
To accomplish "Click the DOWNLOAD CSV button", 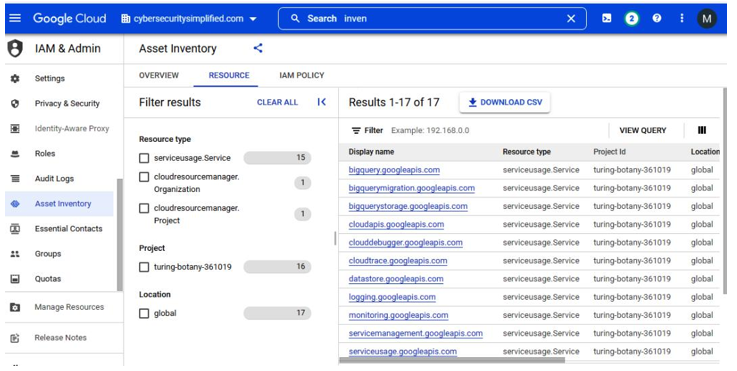I will point(505,102).
